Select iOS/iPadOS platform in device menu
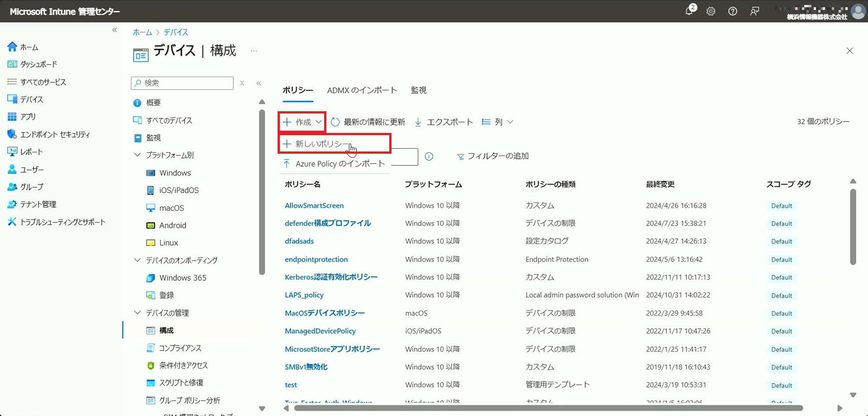The height and width of the screenshot is (416, 868). click(x=173, y=190)
